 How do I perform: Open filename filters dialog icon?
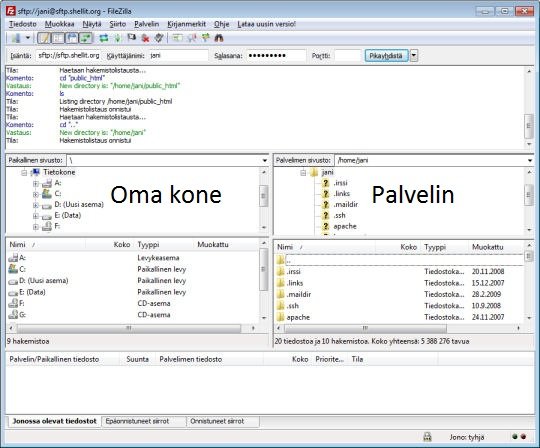coord(177,38)
